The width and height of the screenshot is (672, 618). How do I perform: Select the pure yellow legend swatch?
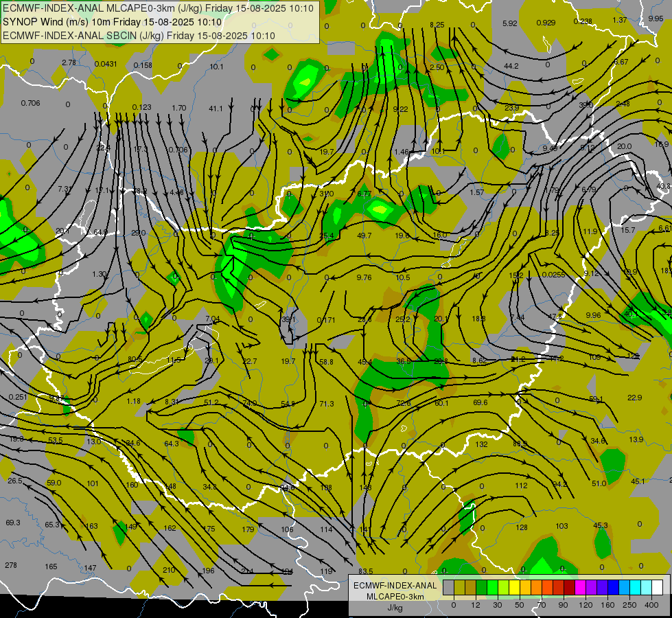pos(514,588)
